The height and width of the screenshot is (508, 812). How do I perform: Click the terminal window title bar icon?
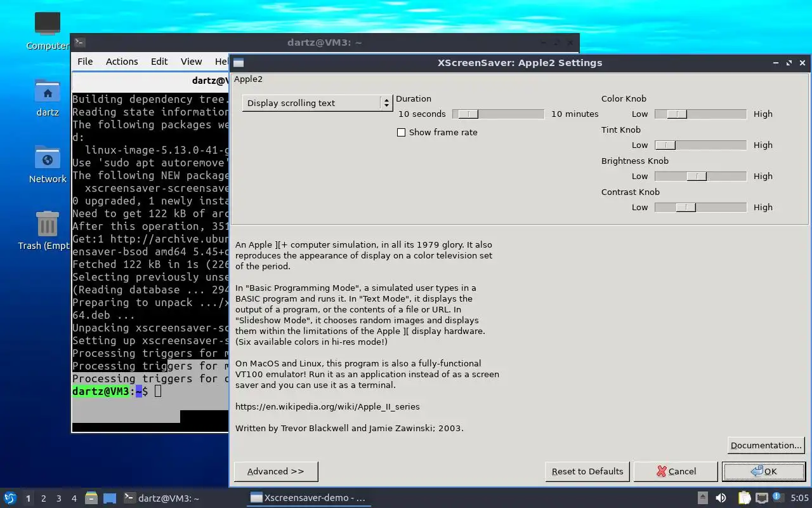pyautogui.click(x=79, y=43)
